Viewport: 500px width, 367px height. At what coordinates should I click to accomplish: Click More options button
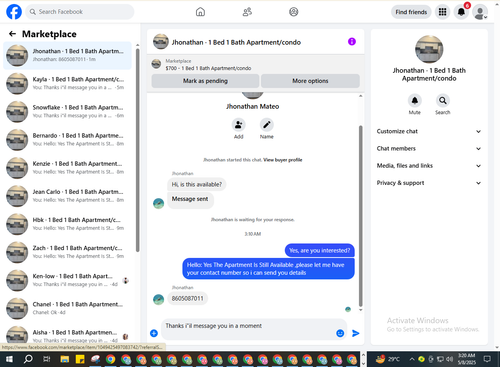point(310,81)
